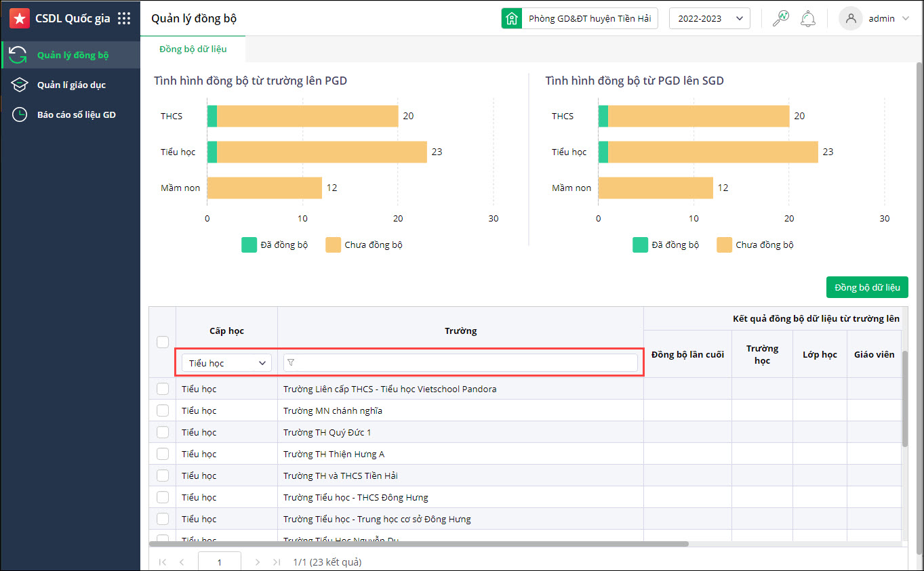Click the admin user avatar icon
This screenshot has height=571, width=924.
pyautogui.click(x=850, y=18)
